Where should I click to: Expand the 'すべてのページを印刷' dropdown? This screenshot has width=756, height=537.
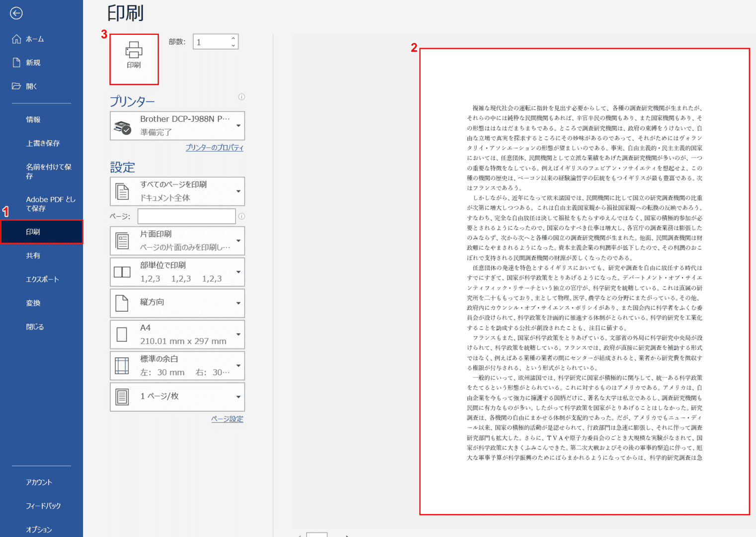tap(177, 191)
